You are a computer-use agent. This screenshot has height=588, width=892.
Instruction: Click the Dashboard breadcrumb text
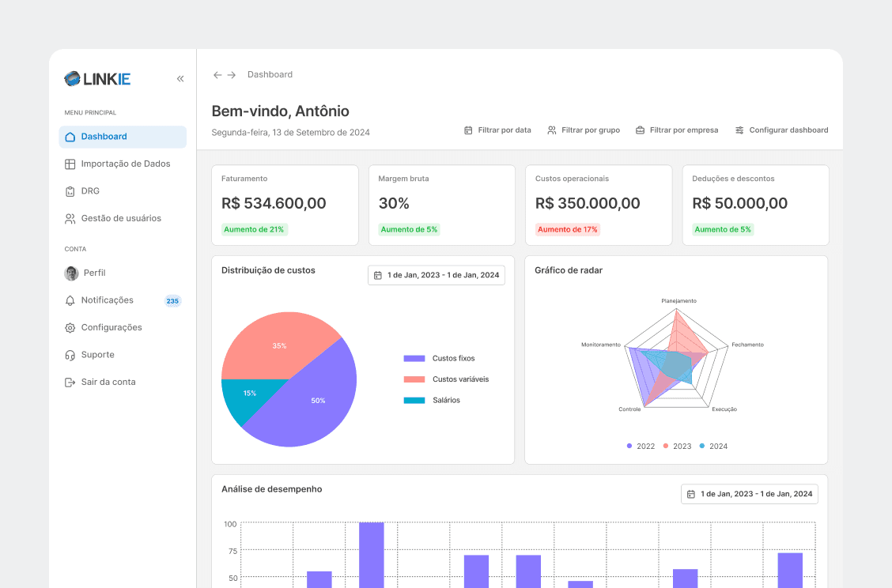270,74
